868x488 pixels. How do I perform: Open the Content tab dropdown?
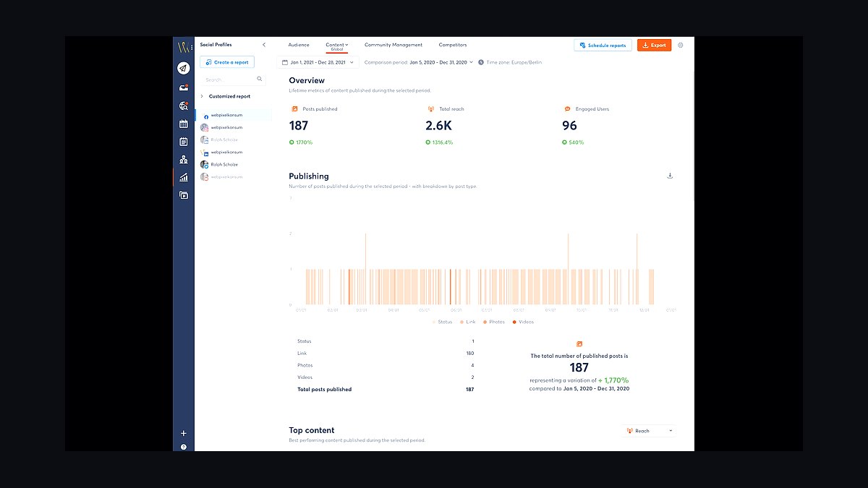336,46
